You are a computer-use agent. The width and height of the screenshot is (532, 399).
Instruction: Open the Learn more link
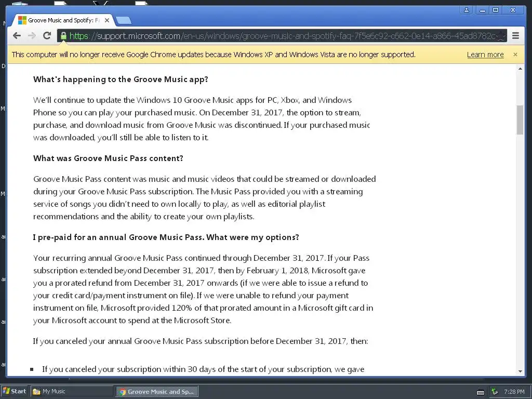point(485,55)
